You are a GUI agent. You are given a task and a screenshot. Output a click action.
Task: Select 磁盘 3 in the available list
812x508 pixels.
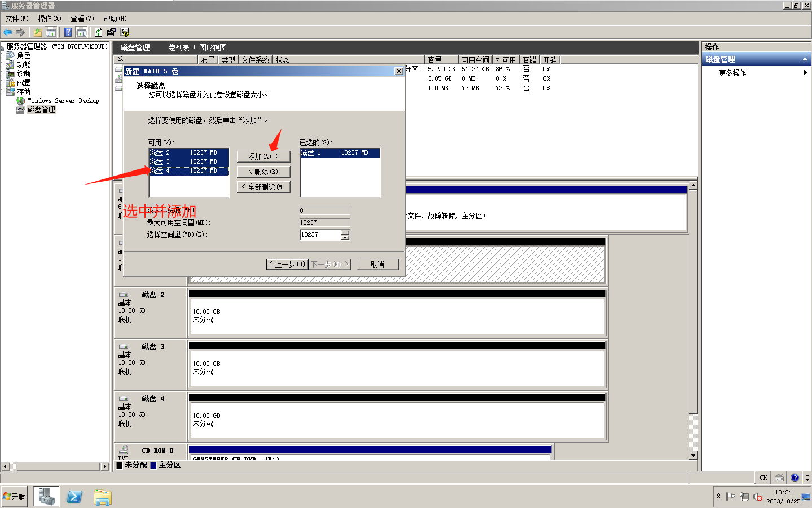click(x=188, y=161)
